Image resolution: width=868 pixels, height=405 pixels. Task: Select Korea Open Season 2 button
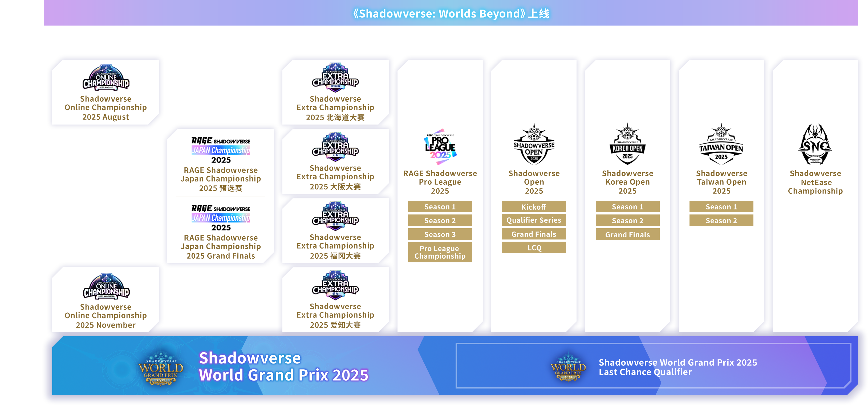tap(627, 221)
